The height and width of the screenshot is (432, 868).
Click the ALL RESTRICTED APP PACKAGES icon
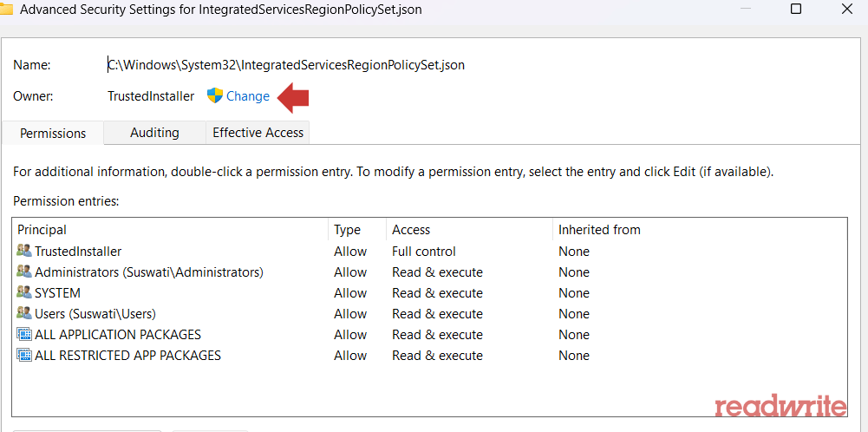point(23,355)
